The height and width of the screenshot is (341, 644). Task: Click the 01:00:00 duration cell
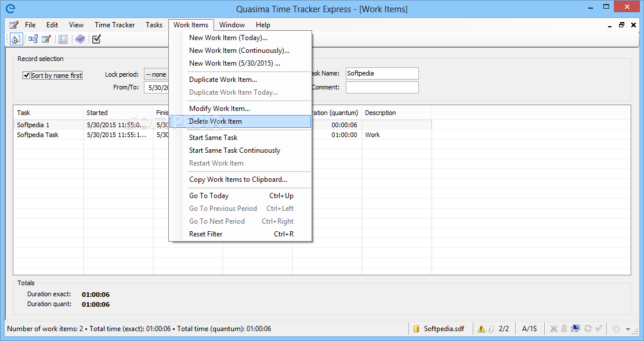pos(344,135)
